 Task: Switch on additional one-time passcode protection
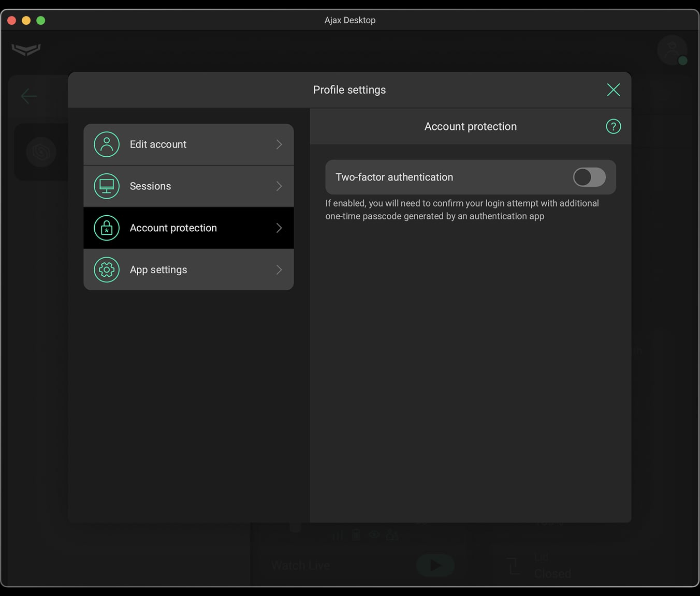coord(589,177)
